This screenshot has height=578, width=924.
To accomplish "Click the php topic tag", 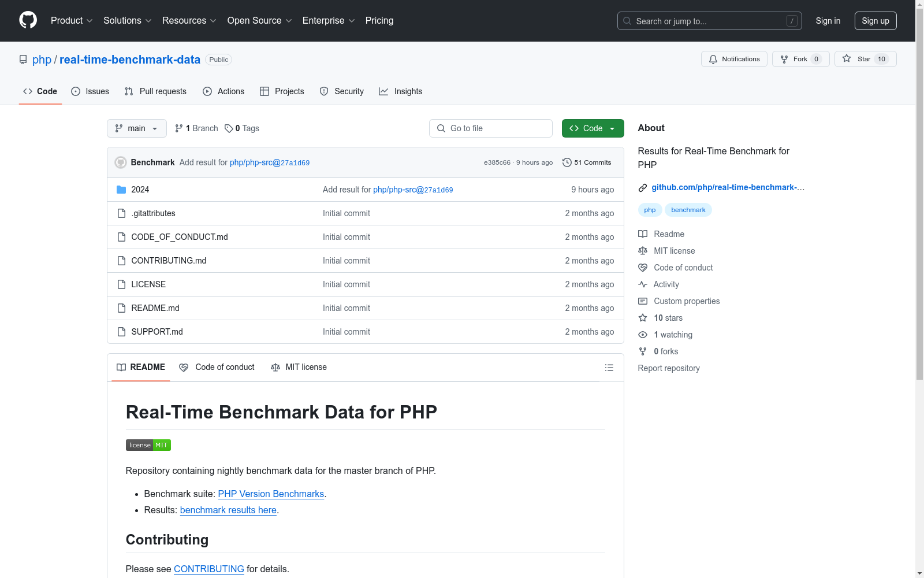I will point(650,210).
